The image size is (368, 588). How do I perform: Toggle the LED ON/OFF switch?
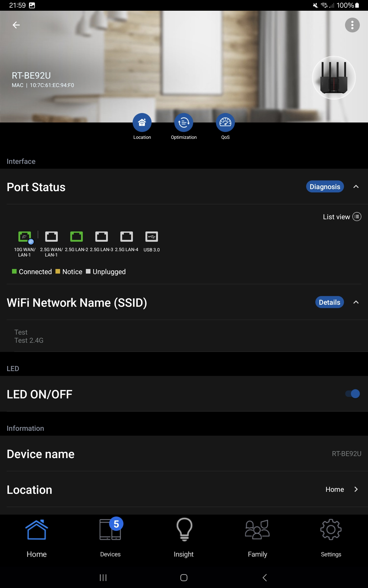click(x=352, y=394)
